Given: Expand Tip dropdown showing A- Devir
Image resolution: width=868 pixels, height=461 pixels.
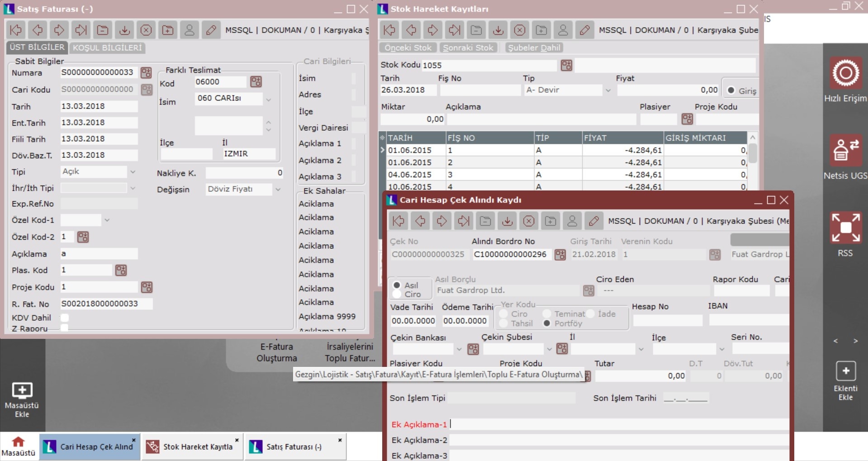Looking at the screenshot, I should point(608,90).
